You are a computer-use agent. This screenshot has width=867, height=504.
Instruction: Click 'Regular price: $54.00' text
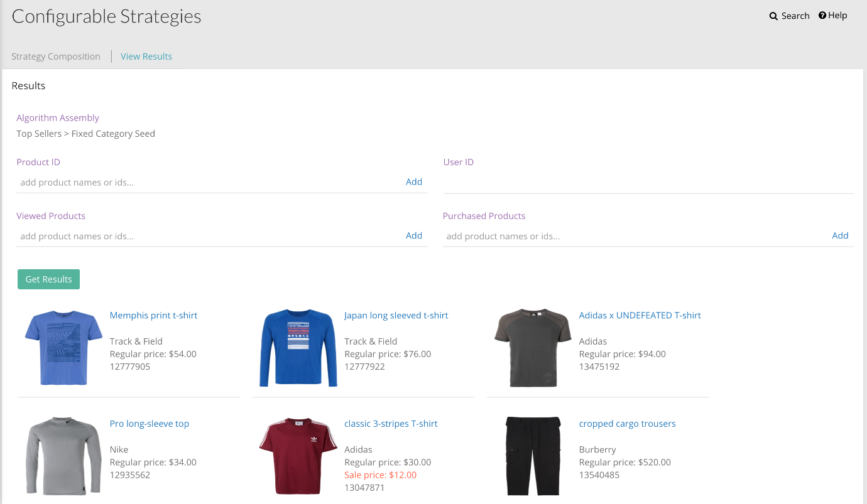153,354
